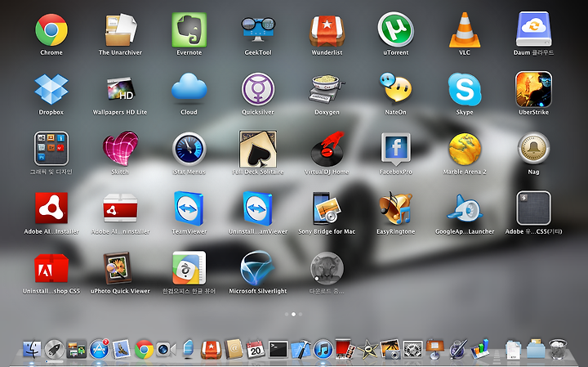Launch Skitch

click(120, 149)
